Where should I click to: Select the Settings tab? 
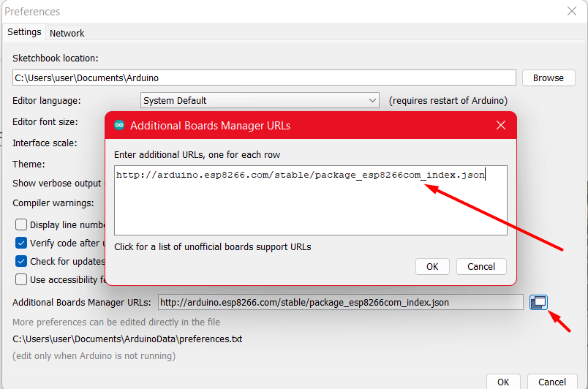click(x=24, y=32)
